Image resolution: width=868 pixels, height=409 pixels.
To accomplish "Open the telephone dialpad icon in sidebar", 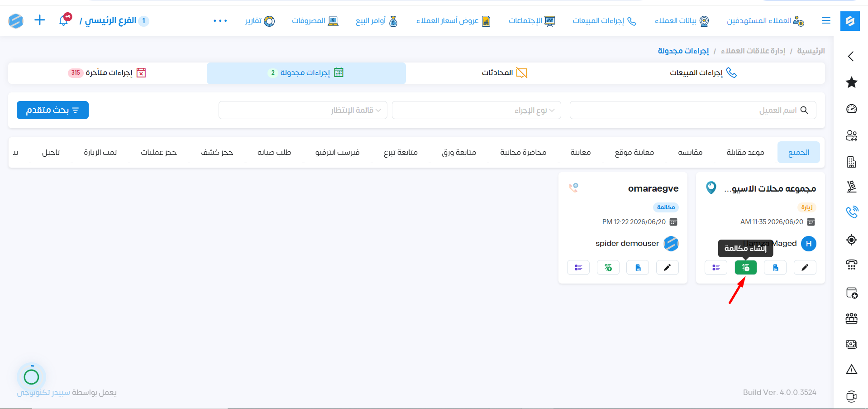I will [x=851, y=265].
